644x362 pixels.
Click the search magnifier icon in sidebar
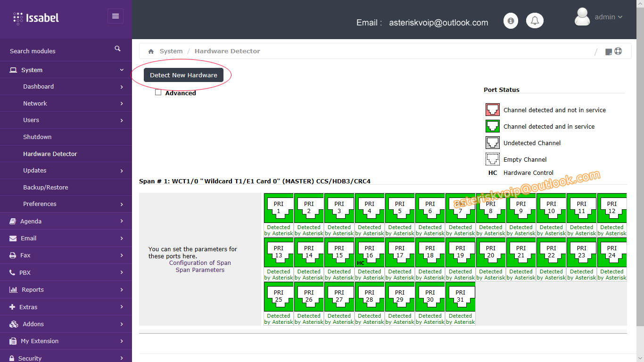pyautogui.click(x=117, y=49)
